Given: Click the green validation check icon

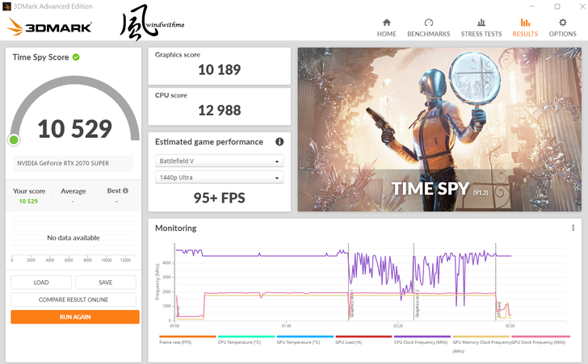Looking at the screenshot, I should pyautogui.click(x=76, y=57).
